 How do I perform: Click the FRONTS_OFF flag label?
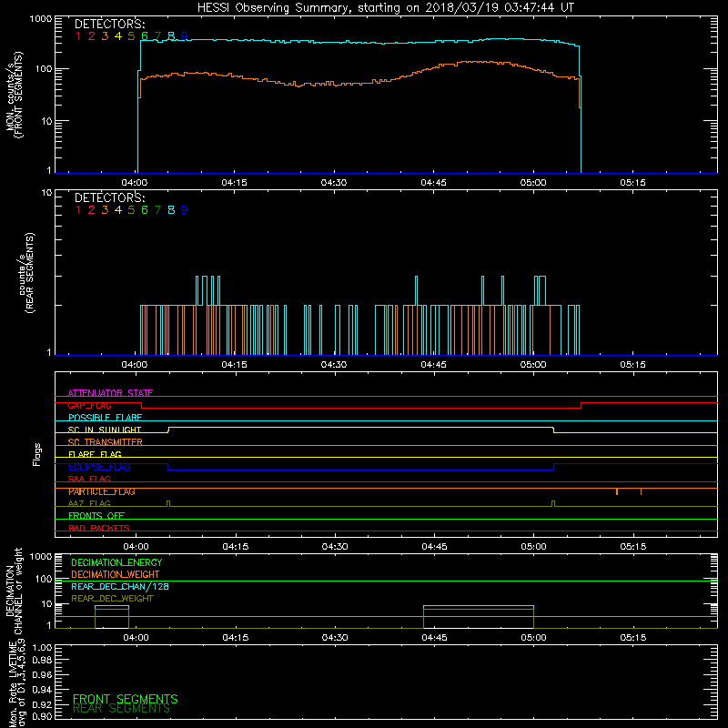pyautogui.click(x=96, y=516)
